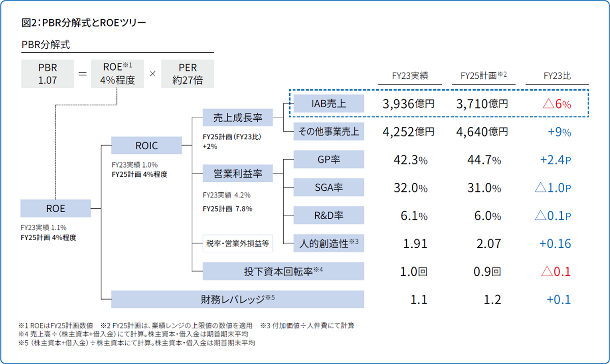This screenshot has width=610, height=364.
Task: Click the SGA率 node
Action: (x=329, y=187)
